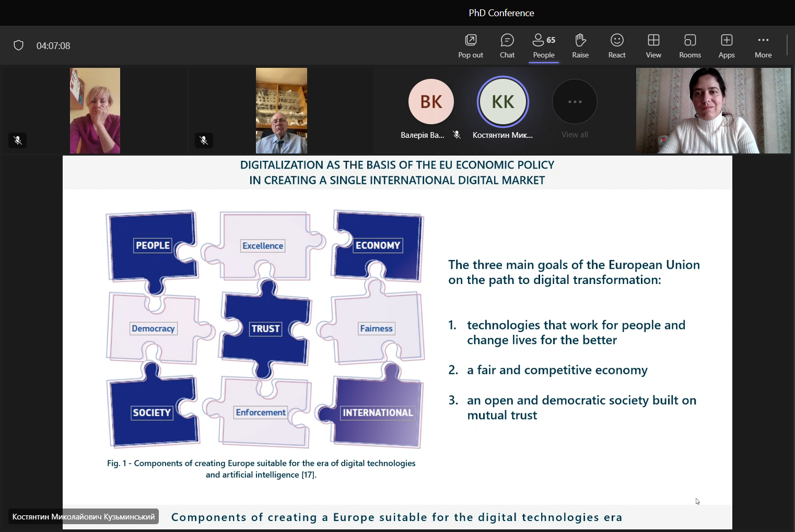Change the meeting View layout

click(653, 46)
